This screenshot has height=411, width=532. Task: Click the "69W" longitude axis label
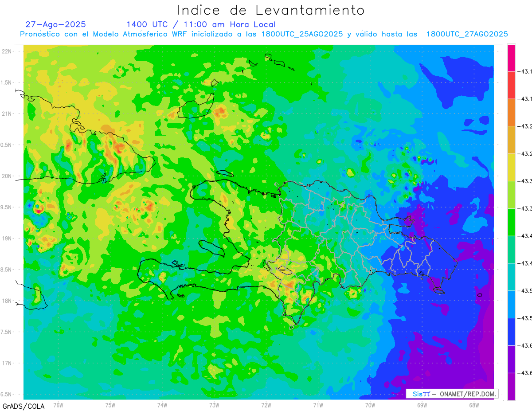point(422,405)
